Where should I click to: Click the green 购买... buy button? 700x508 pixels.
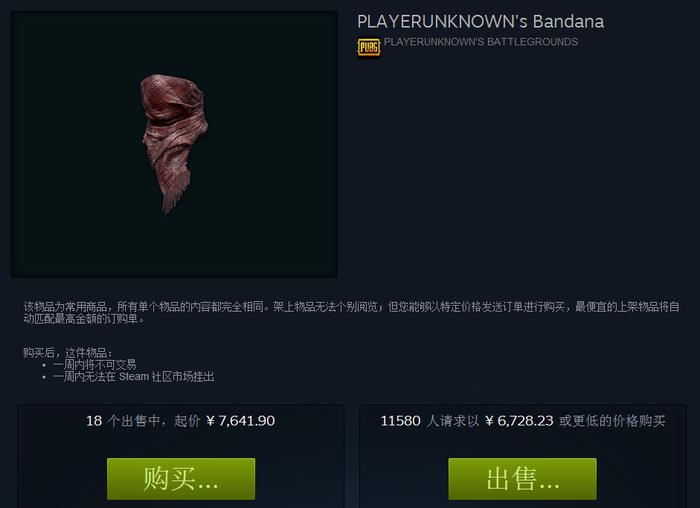pos(181,479)
